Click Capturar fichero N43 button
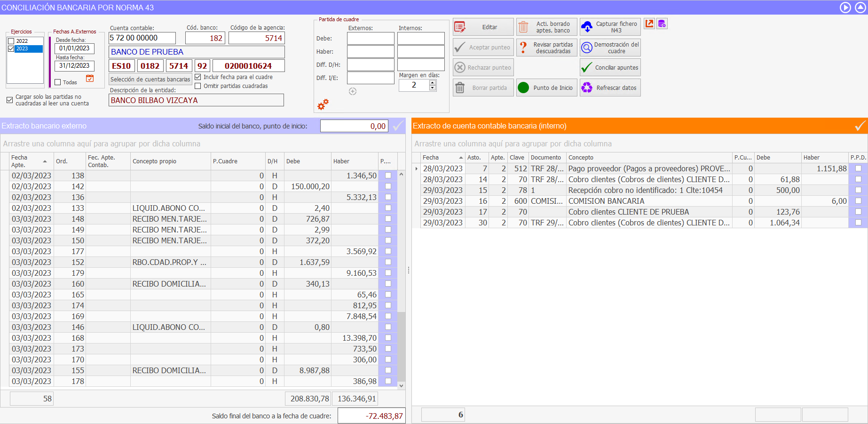The width and height of the screenshot is (868, 424). click(610, 27)
